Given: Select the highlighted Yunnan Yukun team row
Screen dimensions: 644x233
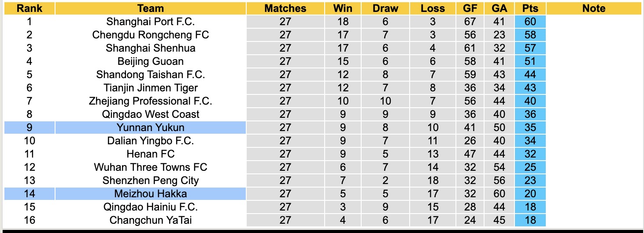Looking at the screenshot, I should [150, 128].
